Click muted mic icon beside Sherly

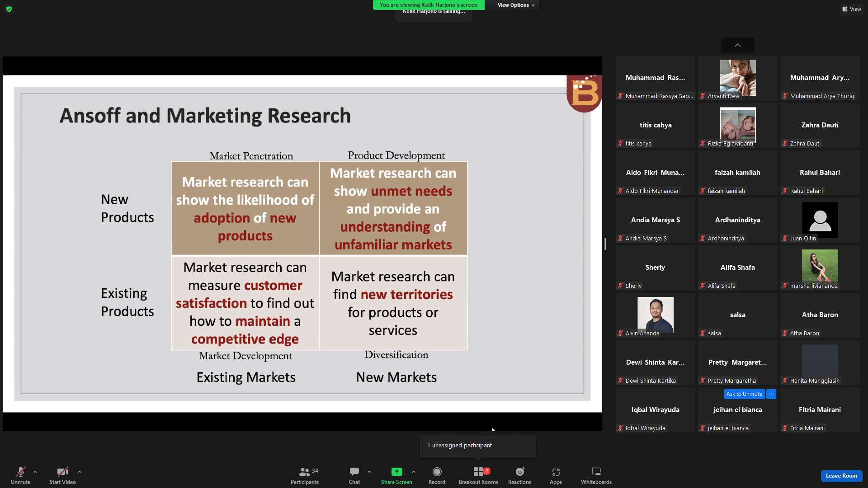[620, 286]
